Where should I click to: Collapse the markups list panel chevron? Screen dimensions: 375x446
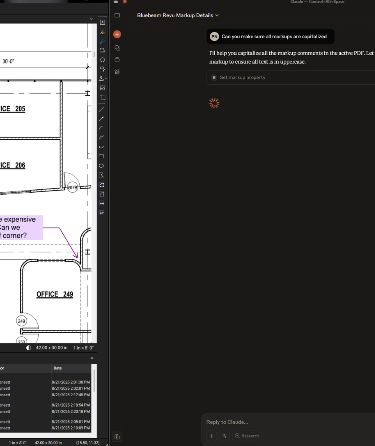(x=92, y=358)
